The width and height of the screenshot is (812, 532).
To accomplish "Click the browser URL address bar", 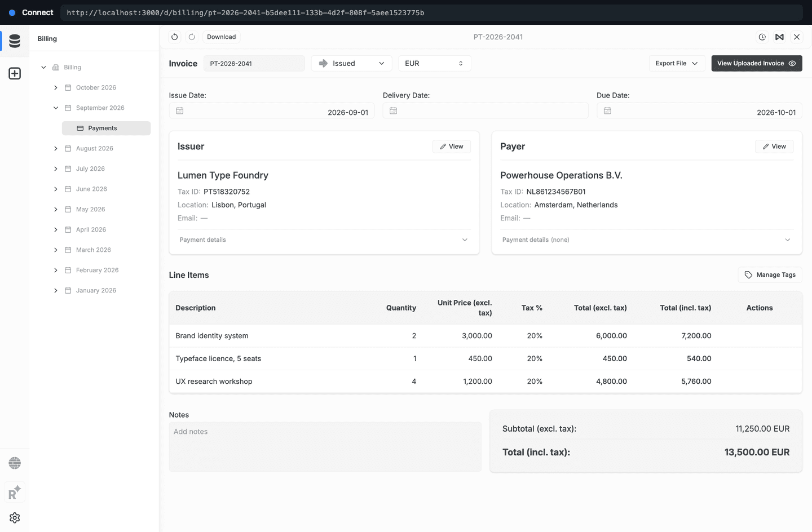I will 432,12.
